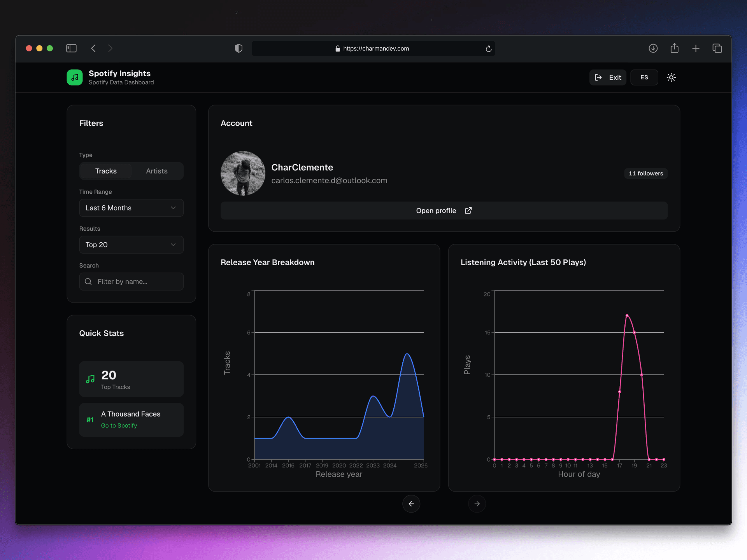Click the external link icon beside Open profile
The width and height of the screenshot is (747, 560).
click(468, 210)
